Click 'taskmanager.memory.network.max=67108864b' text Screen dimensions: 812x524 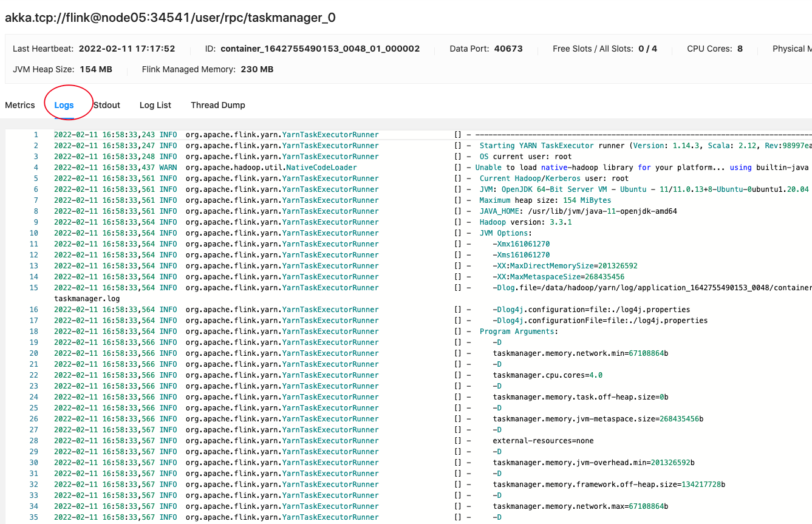coord(581,506)
